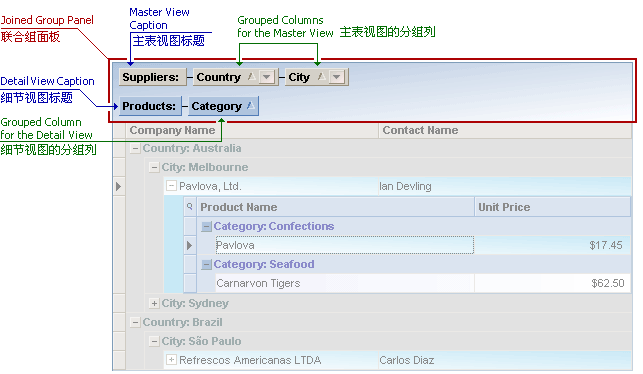Click the detail view quick customization icon
Viewport: 643px width, 374px height.
(x=190, y=207)
